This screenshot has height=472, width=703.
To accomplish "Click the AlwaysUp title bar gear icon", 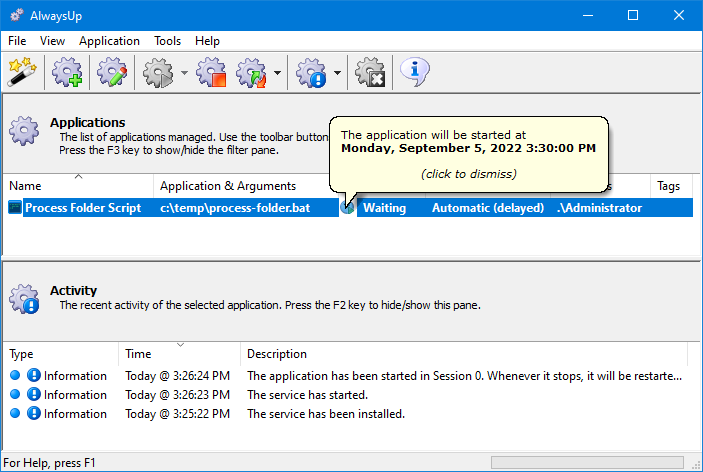I will pyautogui.click(x=17, y=15).
